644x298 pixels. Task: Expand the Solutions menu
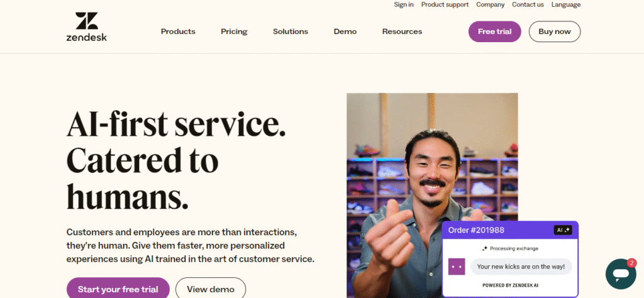click(x=291, y=31)
